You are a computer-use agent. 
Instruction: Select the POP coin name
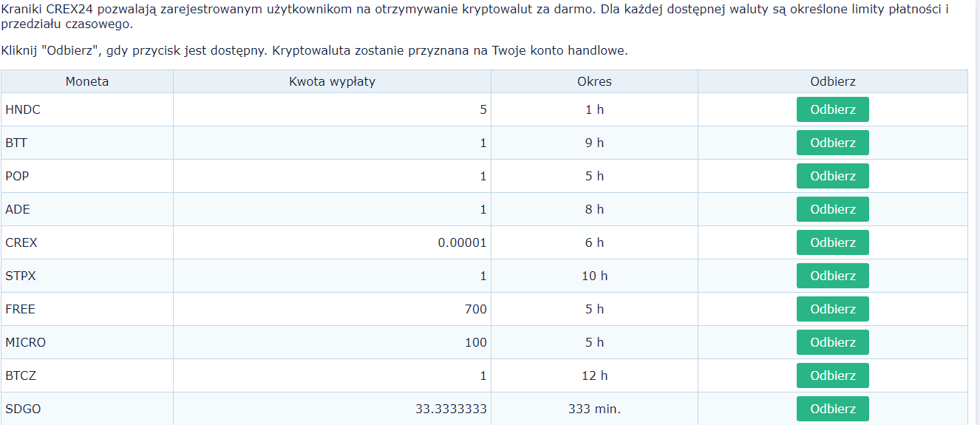tap(17, 176)
